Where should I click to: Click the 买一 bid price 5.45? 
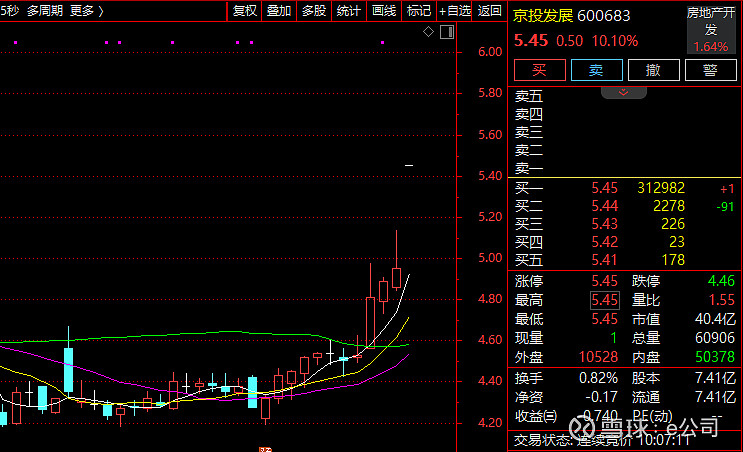(x=604, y=187)
